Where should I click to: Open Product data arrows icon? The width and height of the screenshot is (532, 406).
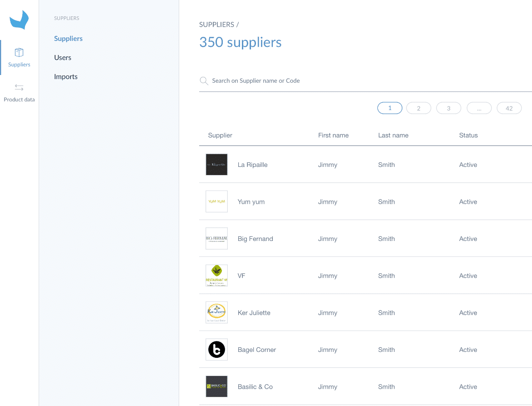(19, 87)
